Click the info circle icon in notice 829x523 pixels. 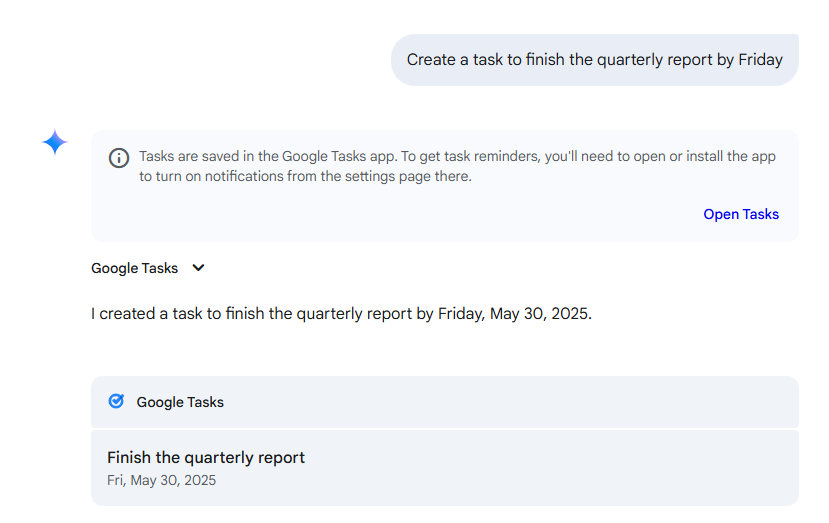coord(119,158)
